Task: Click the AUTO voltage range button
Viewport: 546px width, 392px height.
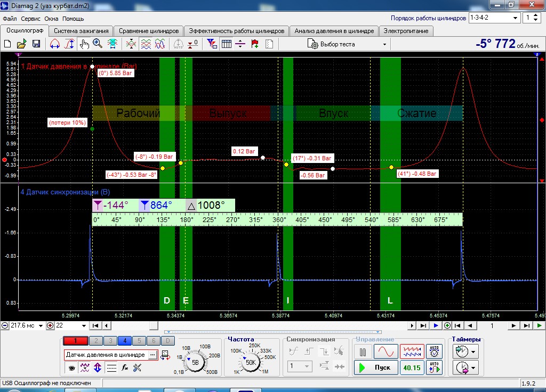Action: pos(434,352)
